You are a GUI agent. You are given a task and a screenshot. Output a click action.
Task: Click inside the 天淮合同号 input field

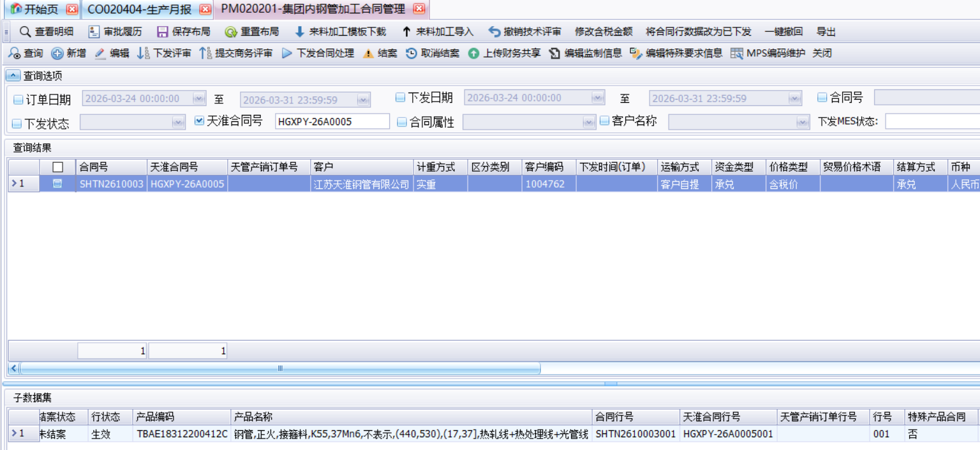coord(333,122)
